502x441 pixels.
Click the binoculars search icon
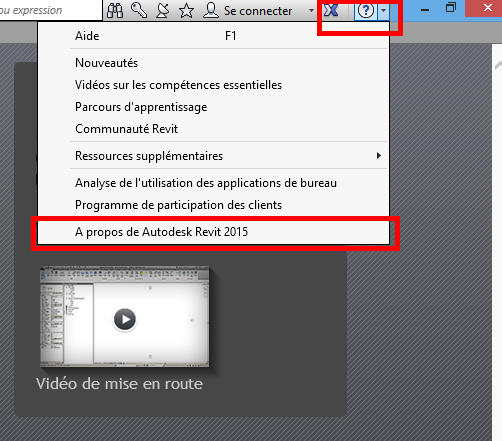115,10
